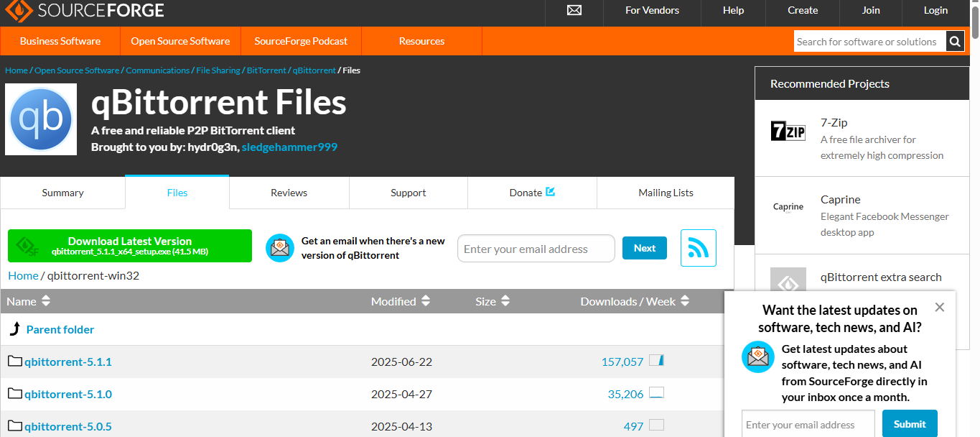
Task: Open the Parent folder link
Action: (x=60, y=329)
